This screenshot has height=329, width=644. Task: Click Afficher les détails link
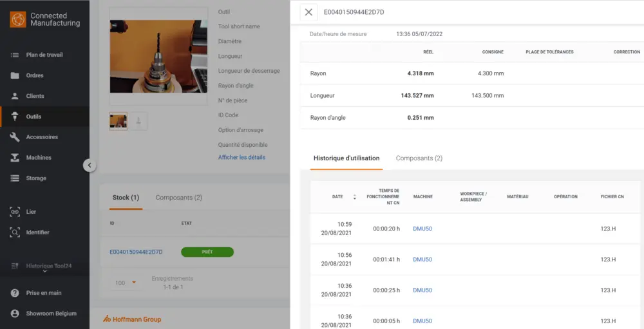point(241,157)
